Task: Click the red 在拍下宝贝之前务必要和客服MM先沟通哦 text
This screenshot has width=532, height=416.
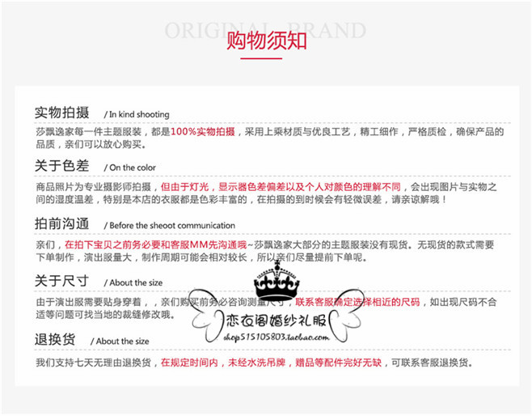Action: click(x=156, y=244)
